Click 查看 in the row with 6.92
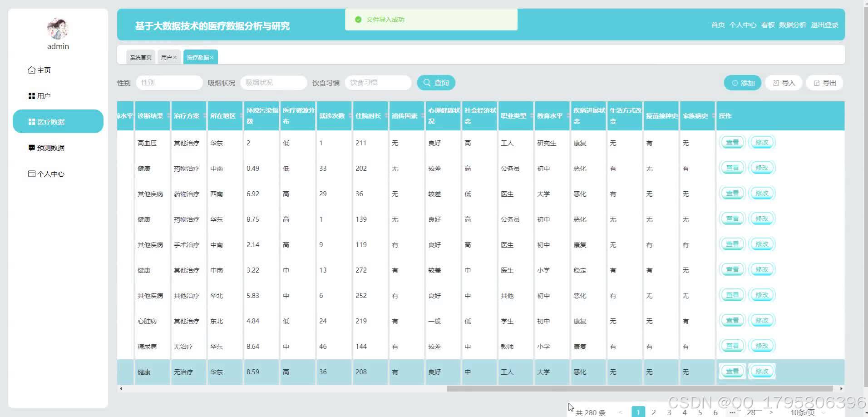 tap(733, 193)
